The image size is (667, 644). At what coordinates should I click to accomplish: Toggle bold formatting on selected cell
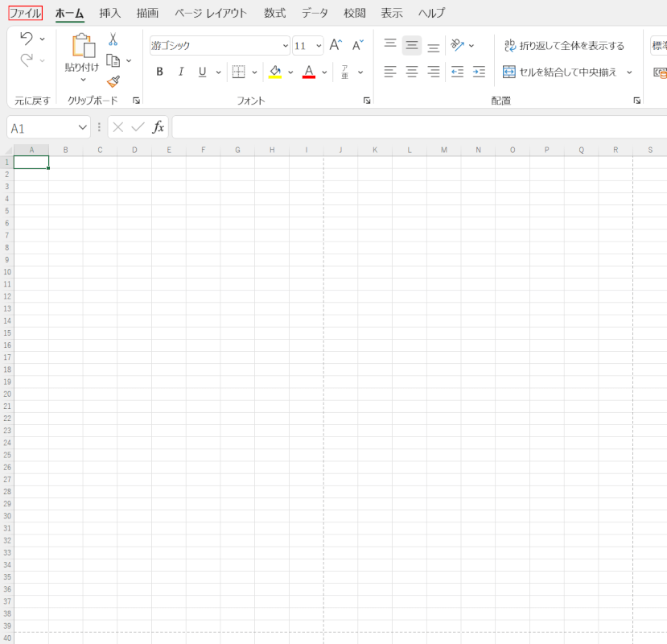[x=159, y=71]
